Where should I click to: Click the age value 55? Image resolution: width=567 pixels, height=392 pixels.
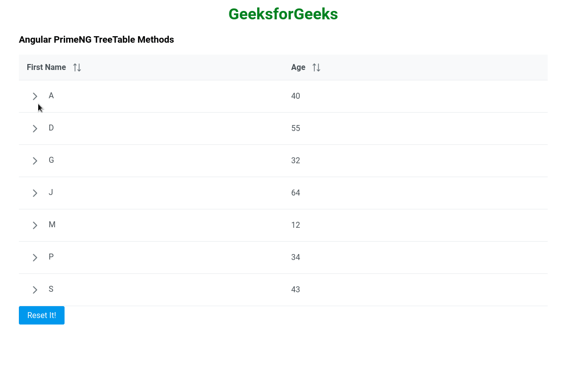pyautogui.click(x=295, y=129)
